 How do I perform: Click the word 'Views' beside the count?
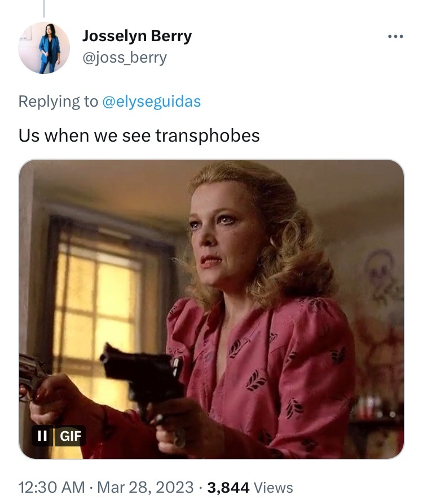[x=274, y=488]
